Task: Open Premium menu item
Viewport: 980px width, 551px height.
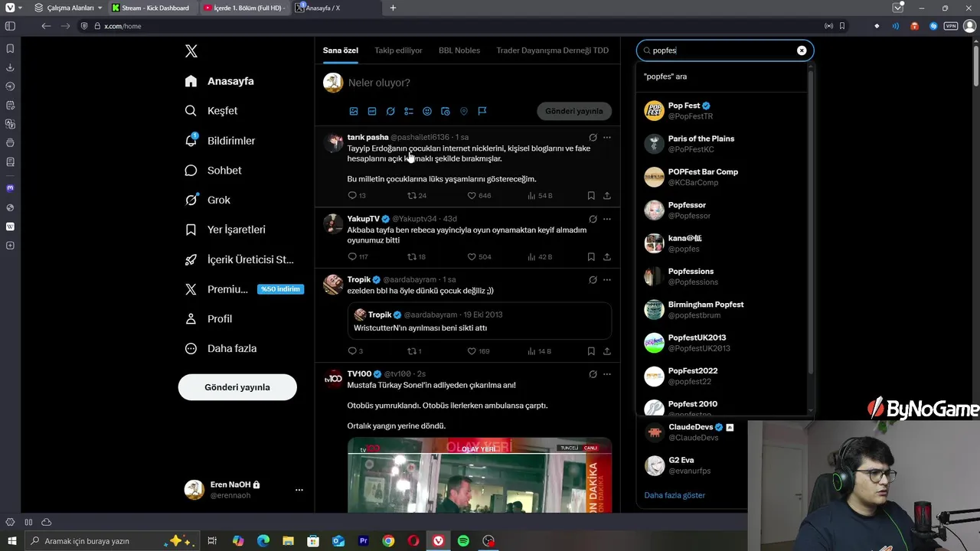Action: (243, 289)
